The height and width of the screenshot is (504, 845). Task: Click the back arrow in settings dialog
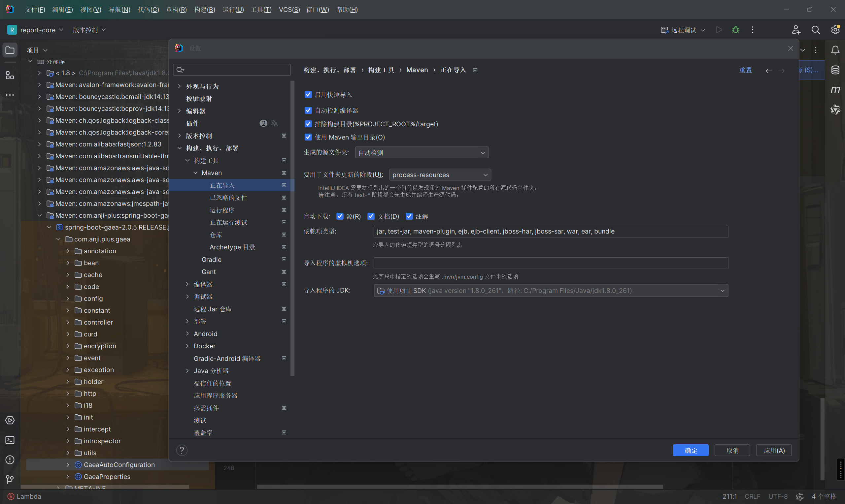(x=768, y=71)
